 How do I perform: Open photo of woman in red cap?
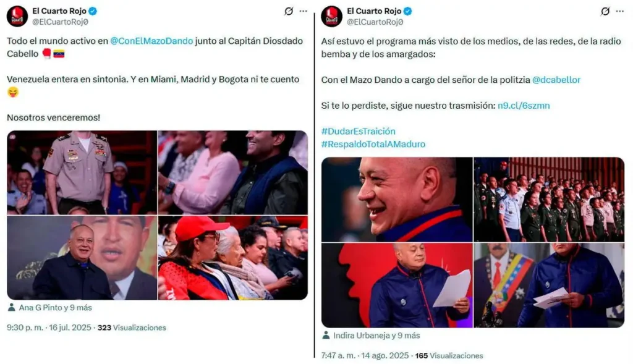point(233,258)
